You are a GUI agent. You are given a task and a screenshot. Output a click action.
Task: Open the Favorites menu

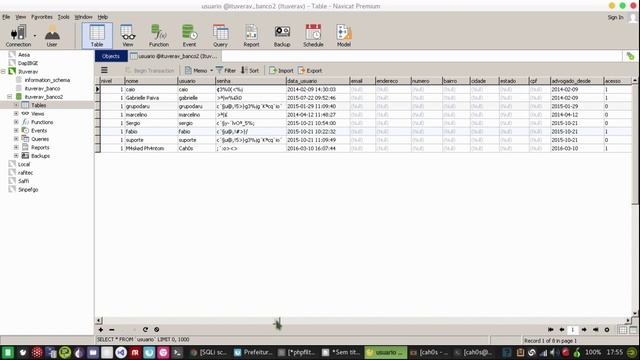point(42,17)
